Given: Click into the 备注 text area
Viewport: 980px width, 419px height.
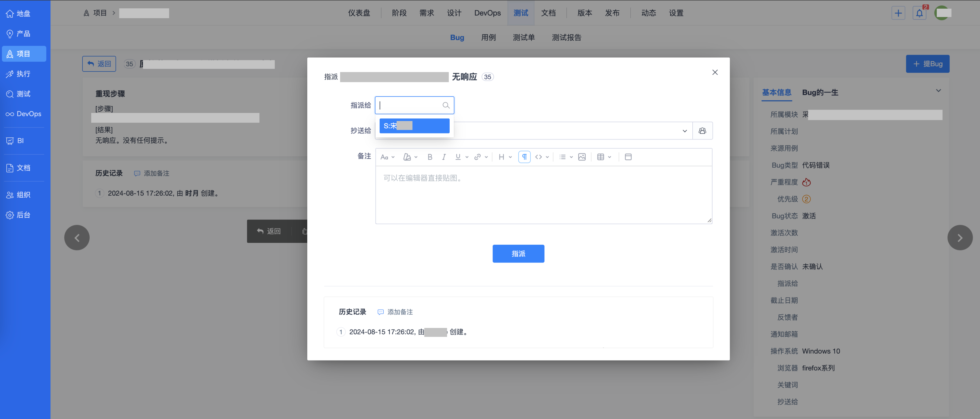Looking at the screenshot, I should tap(543, 195).
